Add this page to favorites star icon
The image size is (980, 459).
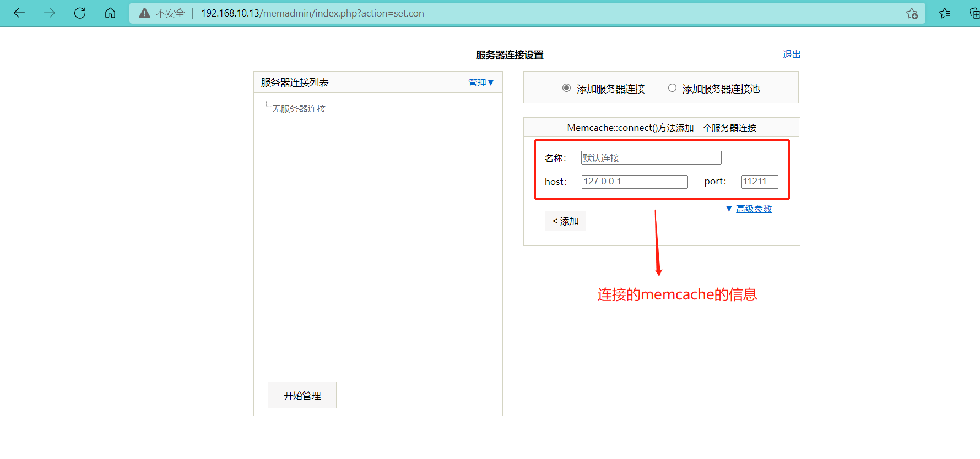pyautogui.click(x=912, y=13)
